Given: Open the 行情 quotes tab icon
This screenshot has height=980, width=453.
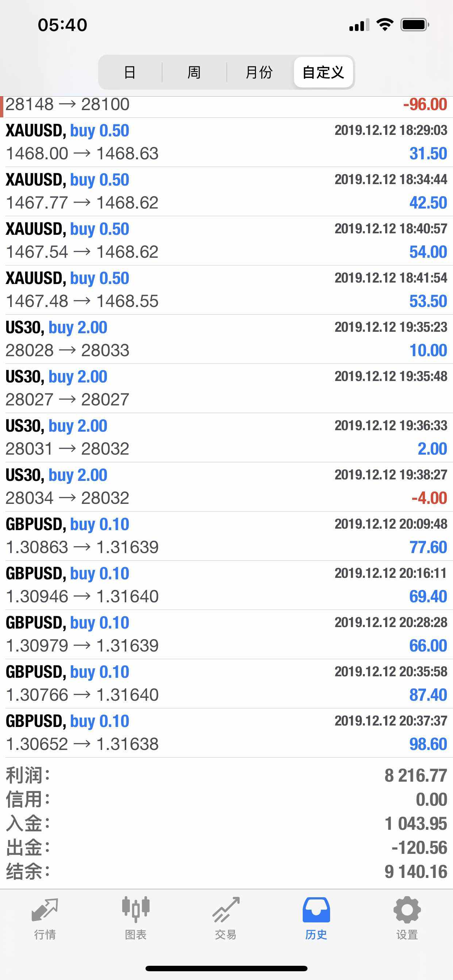Looking at the screenshot, I should pos(45,911).
